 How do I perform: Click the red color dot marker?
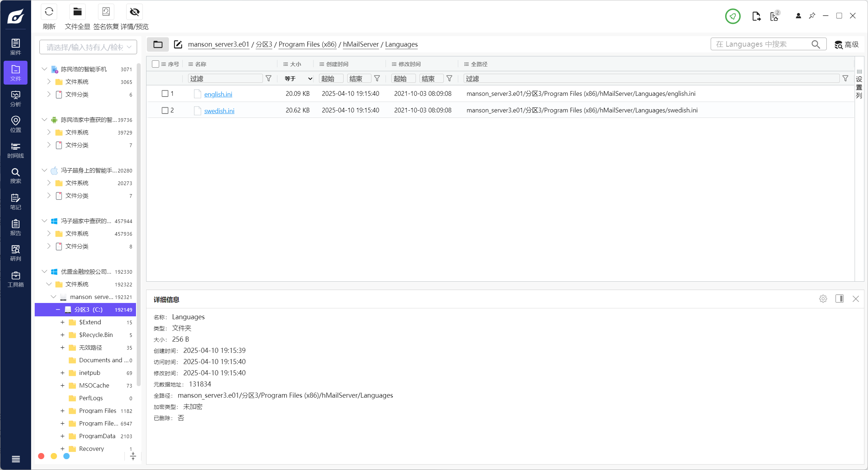coord(41,456)
